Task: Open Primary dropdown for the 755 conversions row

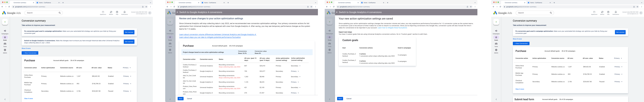Action: [x=295, y=71]
